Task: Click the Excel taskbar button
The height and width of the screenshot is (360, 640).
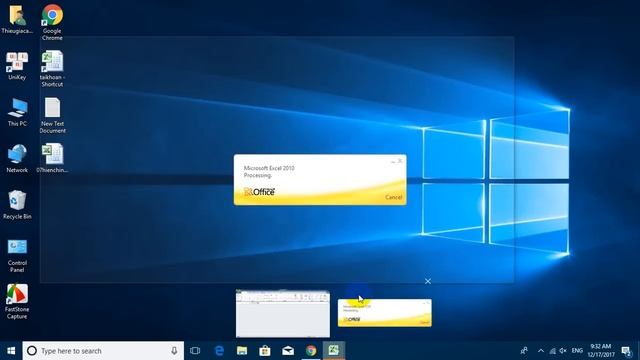Action: click(334, 351)
